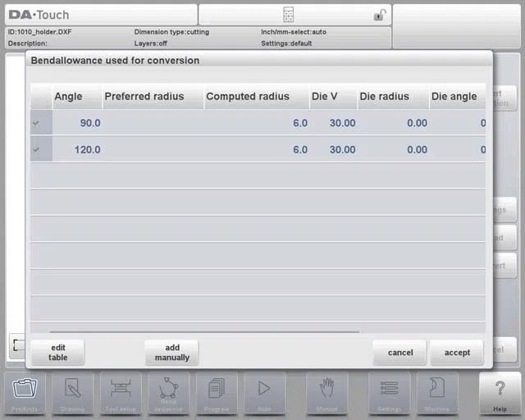Click the Description: field label

pos(27,43)
